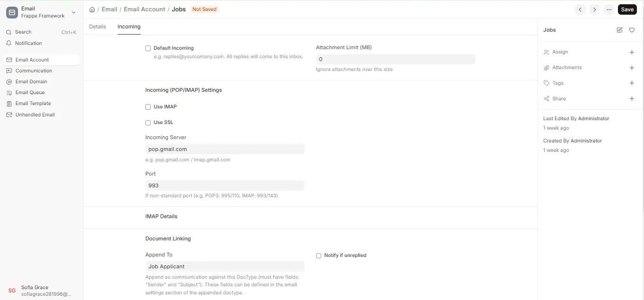This screenshot has width=644, height=300.
Task: Expand the Email workspace switcher chevron
Action: click(x=73, y=12)
